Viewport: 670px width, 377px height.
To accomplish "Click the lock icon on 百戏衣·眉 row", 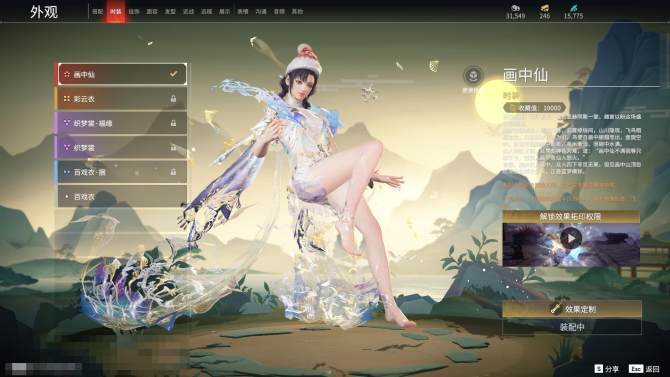I will point(173,172).
